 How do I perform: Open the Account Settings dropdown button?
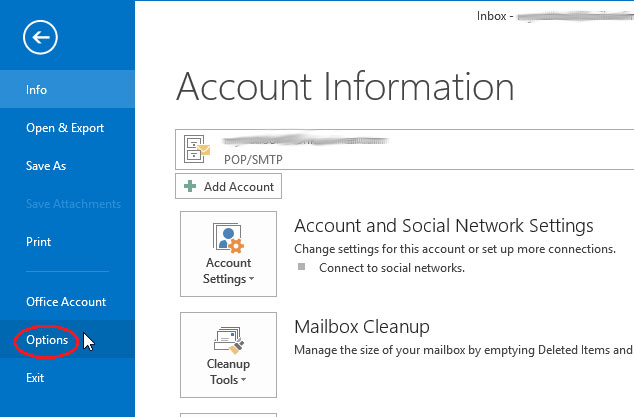pyautogui.click(x=228, y=254)
